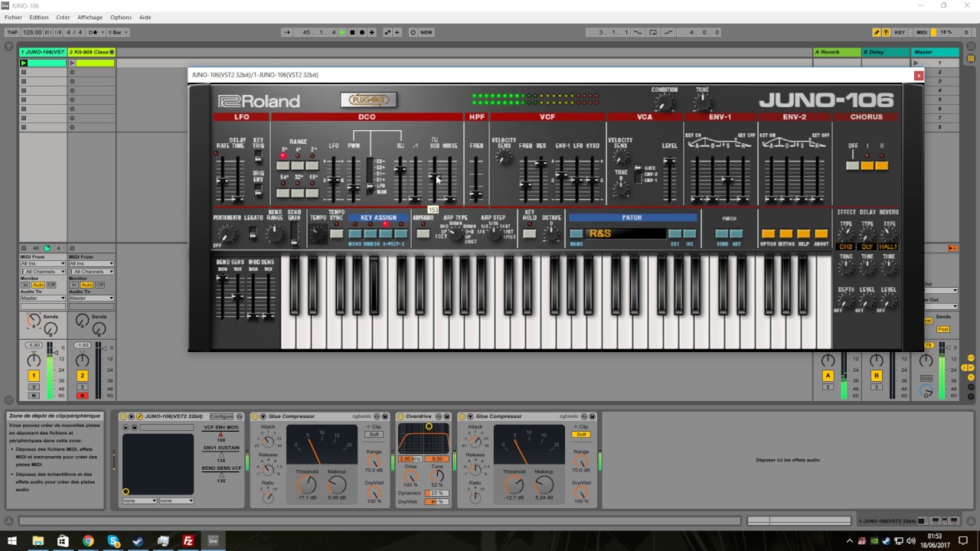Click the patch NAME button on the JUNO
Viewport: 980px width, 551px height.
[x=576, y=234]
